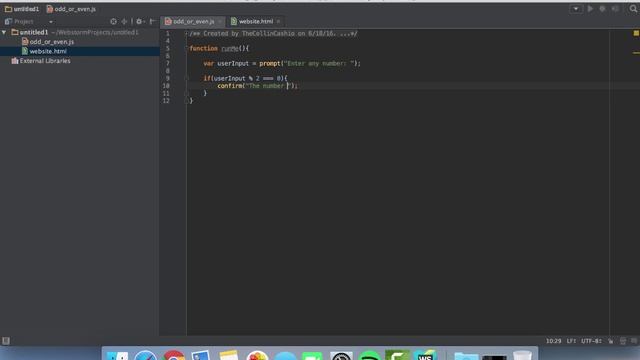
Task: Toggle the read-only lock icon
Action: tap(611, 341)
